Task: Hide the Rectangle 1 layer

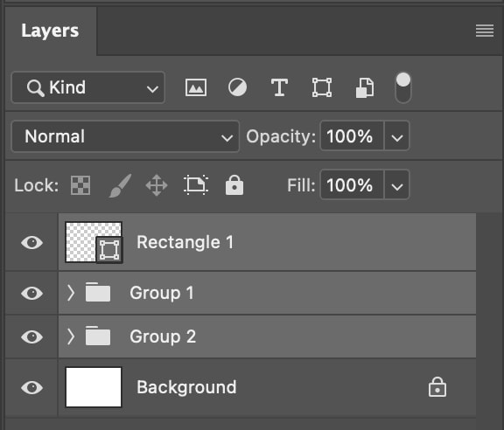Action: (31, 242)
